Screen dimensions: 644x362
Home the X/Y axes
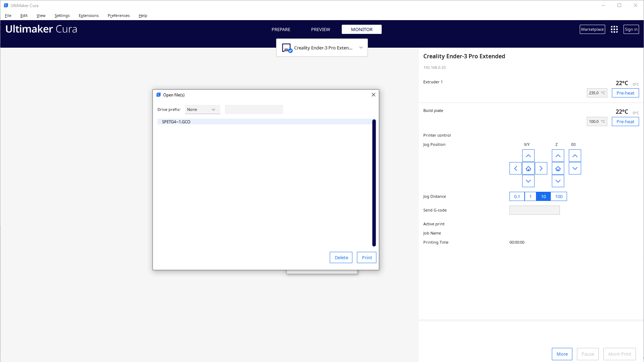[x=528, y=168]
